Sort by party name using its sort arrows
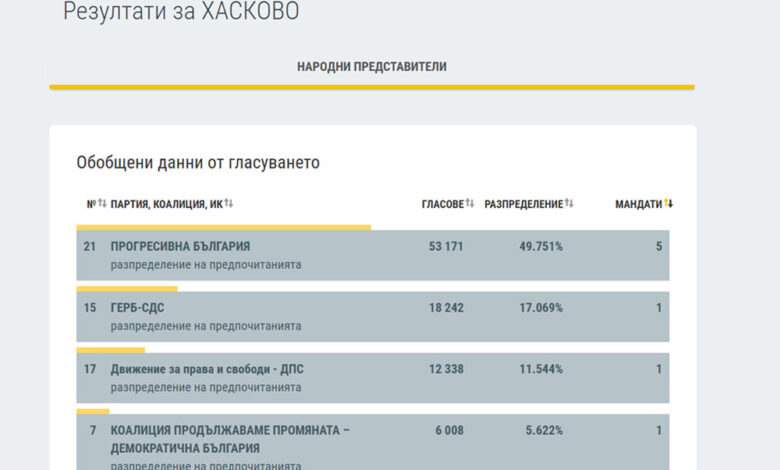The width and height of the screenshot is (780, 470). (229, 204)
